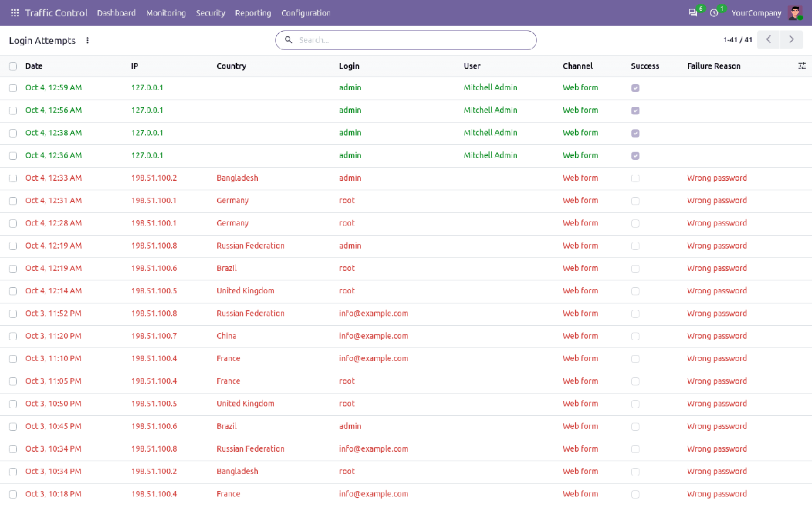Click 127.0.0.1 in the Oct 4, 12:56 AM row
This screenshot has height=508, width=812.
(148, 110)
